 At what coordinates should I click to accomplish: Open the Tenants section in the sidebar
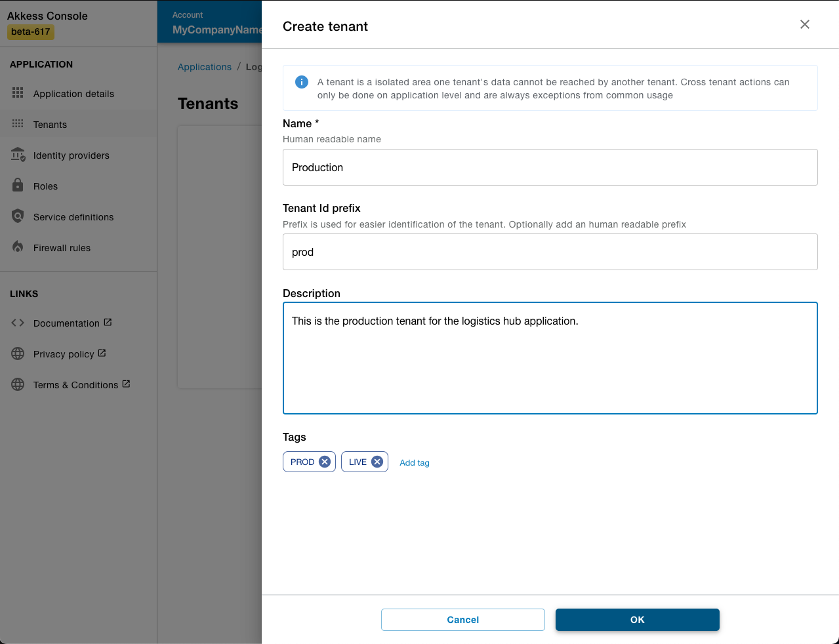coord(50,124)
